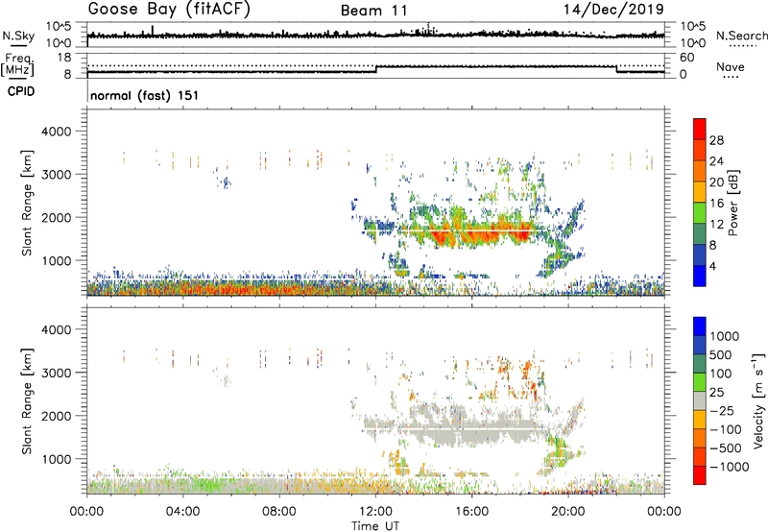Click the 'Nave' legend label
Screen dimensions: 768x532
[731, 66]
